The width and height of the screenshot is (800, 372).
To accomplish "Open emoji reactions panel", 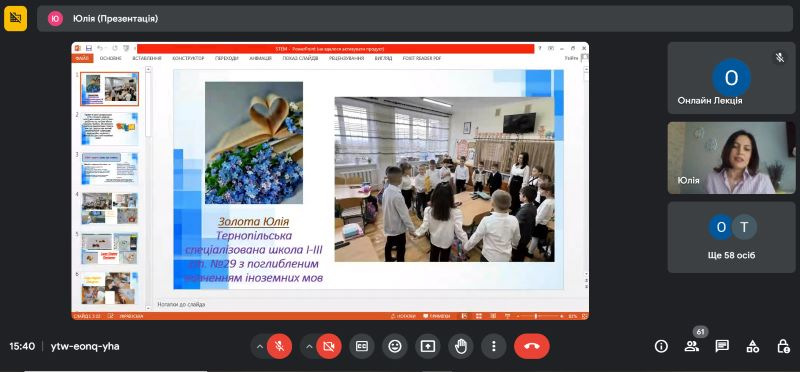I will tap(394, 346).
